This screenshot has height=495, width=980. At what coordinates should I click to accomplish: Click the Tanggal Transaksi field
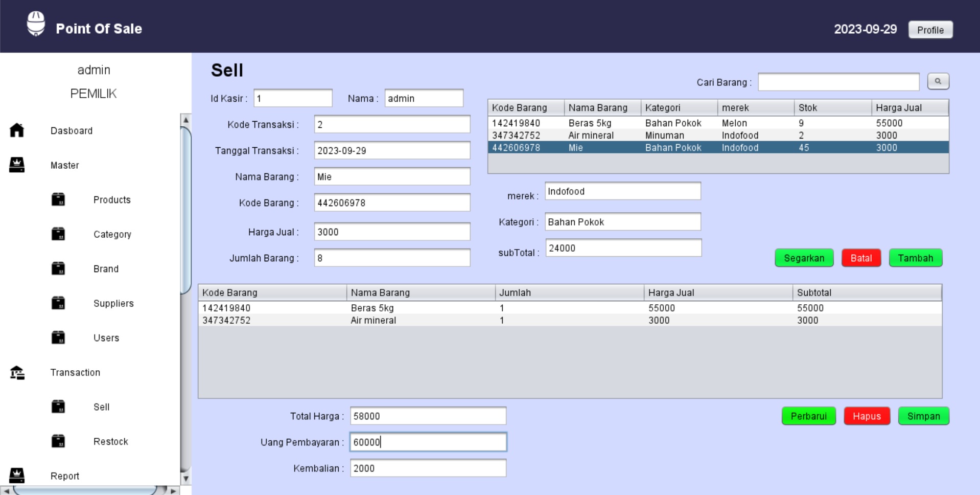coord(392,150)
